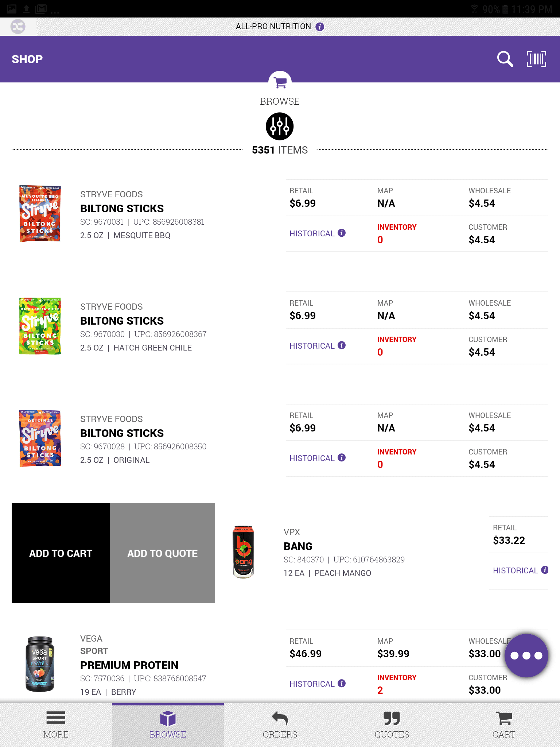
Task: Select the cart icon above BROWSE
Action: click(280, 83)
